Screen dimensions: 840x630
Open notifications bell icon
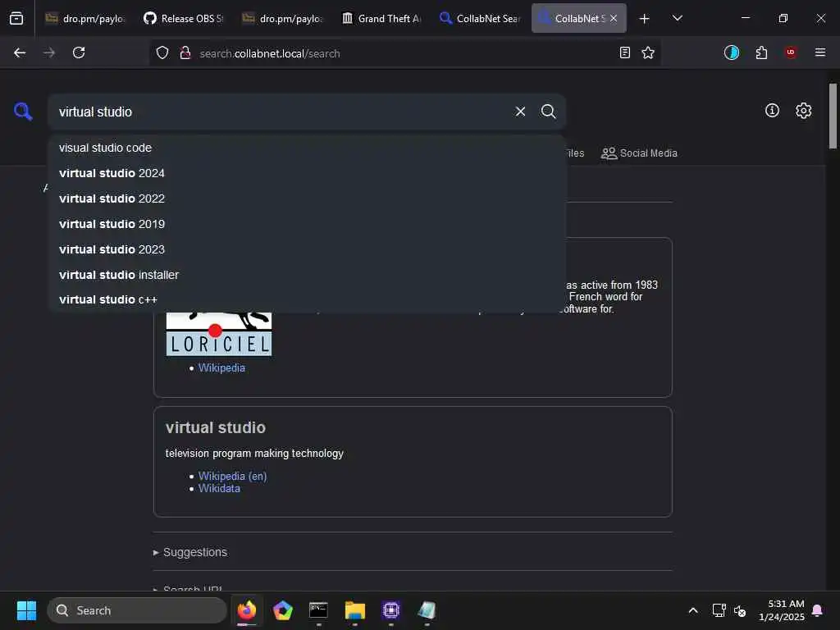pos(818,610)
